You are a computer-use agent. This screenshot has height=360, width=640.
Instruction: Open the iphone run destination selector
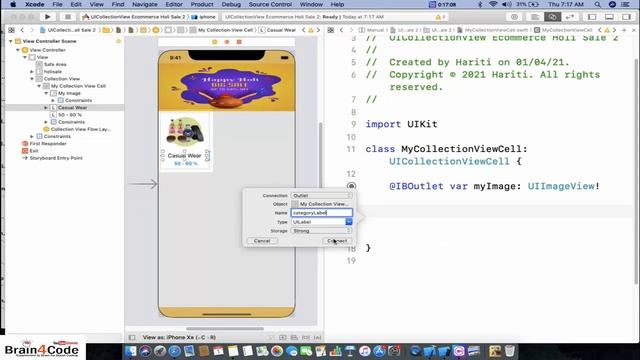tap(203, 17)
